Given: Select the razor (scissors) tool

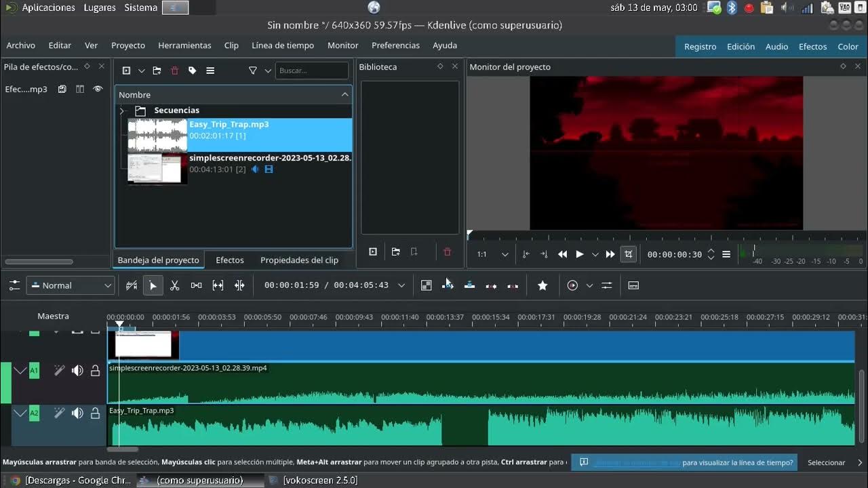Looking at the screenshot, I should (x=174, y=285).
